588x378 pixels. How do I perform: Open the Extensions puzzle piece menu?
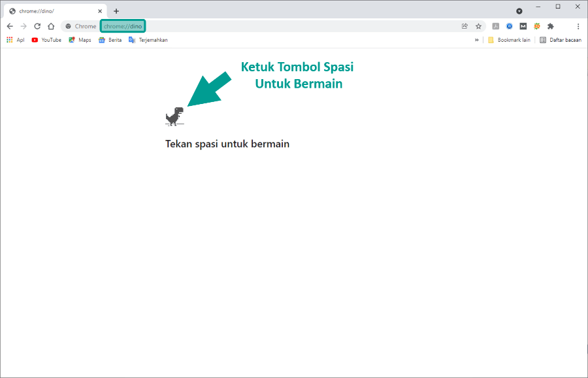click(551, 26)
